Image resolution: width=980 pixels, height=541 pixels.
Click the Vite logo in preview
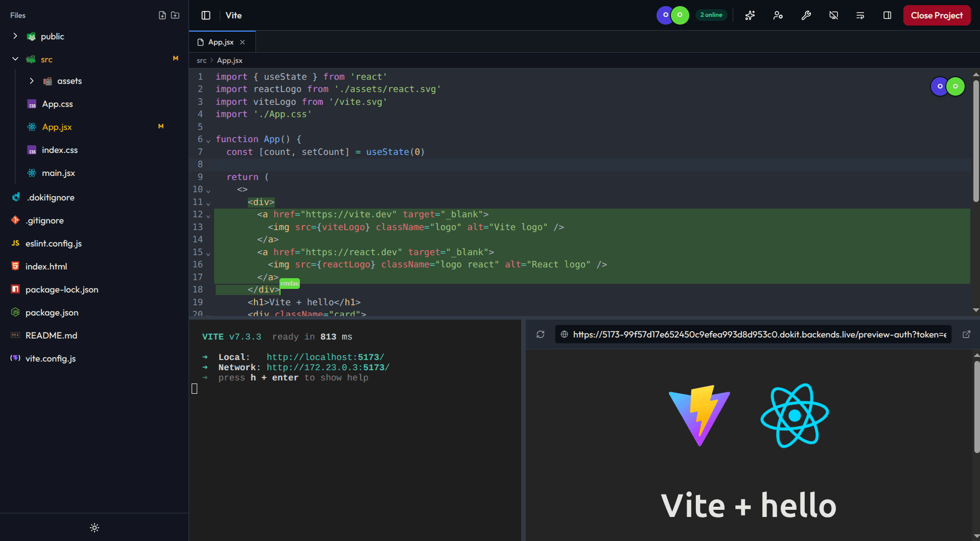pos(699,416)
